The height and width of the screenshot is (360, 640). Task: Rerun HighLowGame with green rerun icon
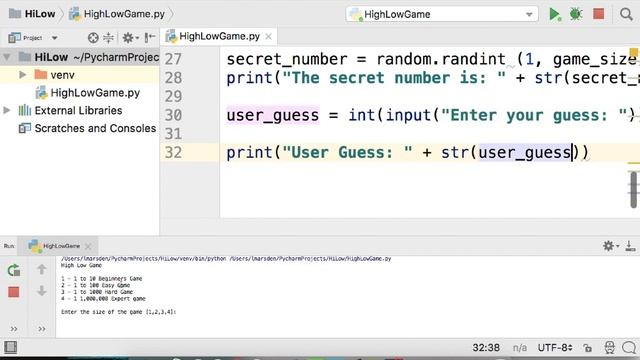[x=14, y=270]
